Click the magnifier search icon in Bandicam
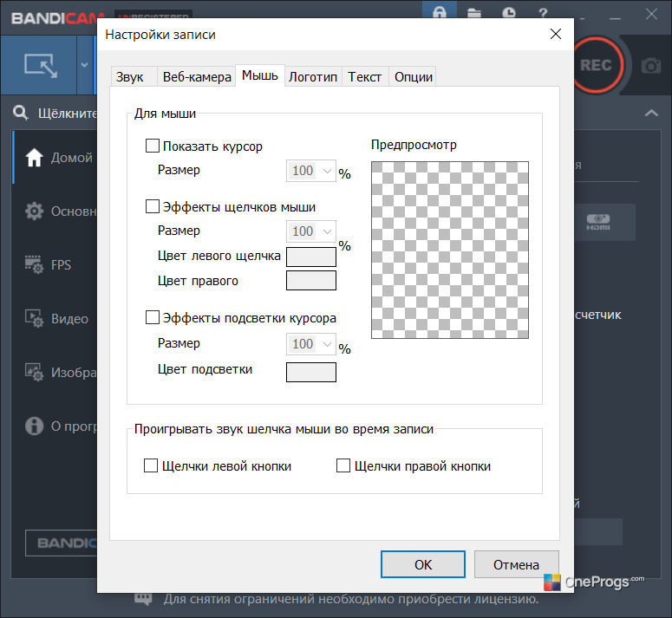This screenshot has width=672, height=618. [20, 113]
